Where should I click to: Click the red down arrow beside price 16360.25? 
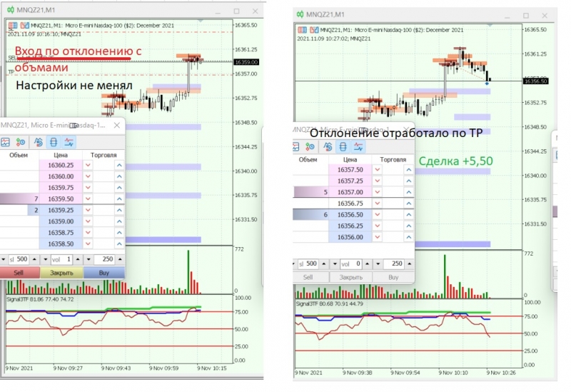coord(88,165)
